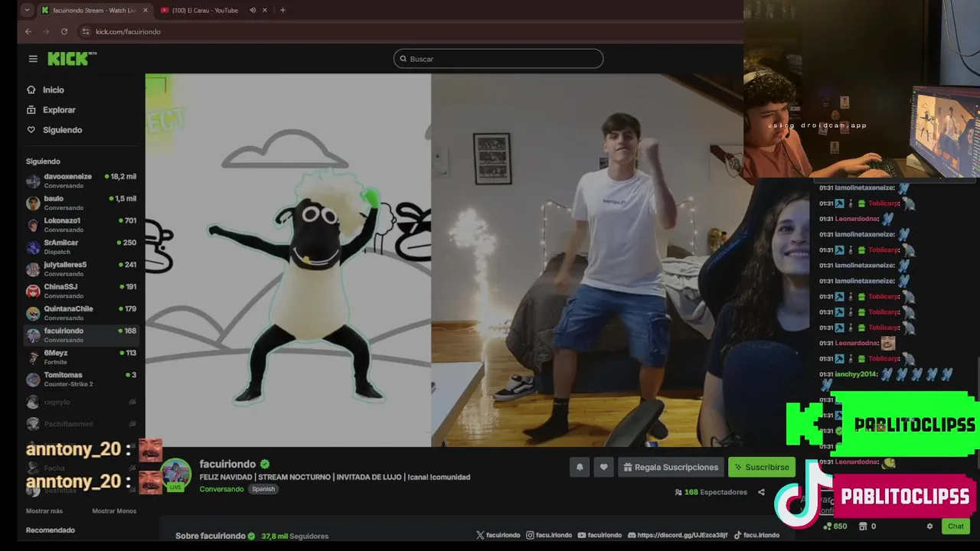This screenshot has height=551, width=980.
Task: Open facuiriondo YouTube link
Action: [599, 535]
